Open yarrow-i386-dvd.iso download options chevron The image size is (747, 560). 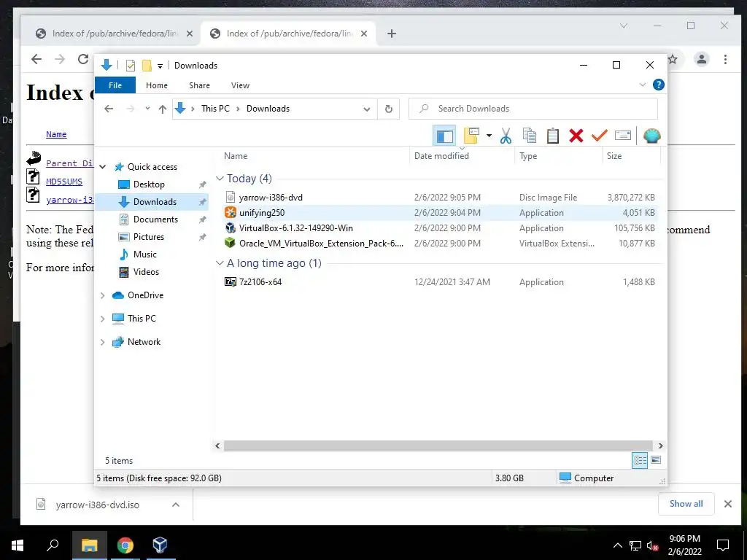(x=176, y=505)
